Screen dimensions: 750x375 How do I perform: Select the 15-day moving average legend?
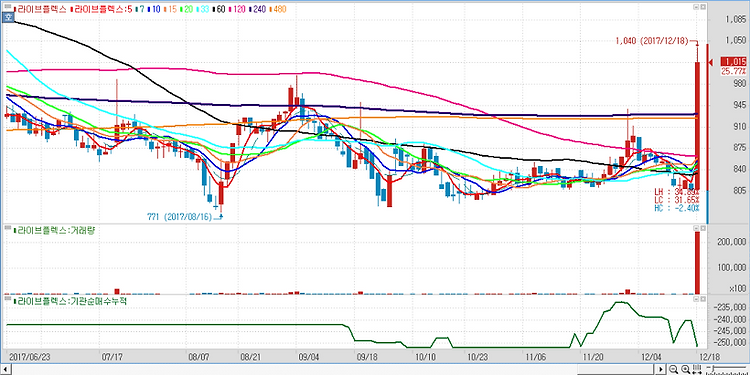pos(170,9)
